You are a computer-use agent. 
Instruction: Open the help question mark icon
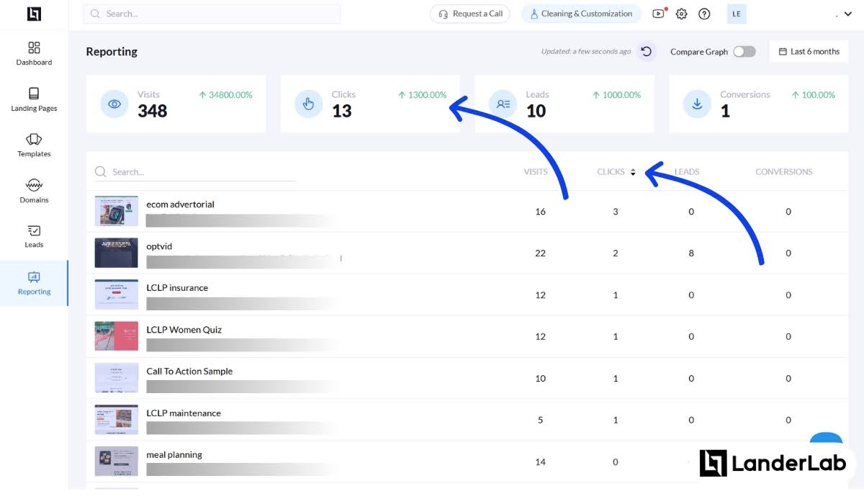(x=704, y=14)
